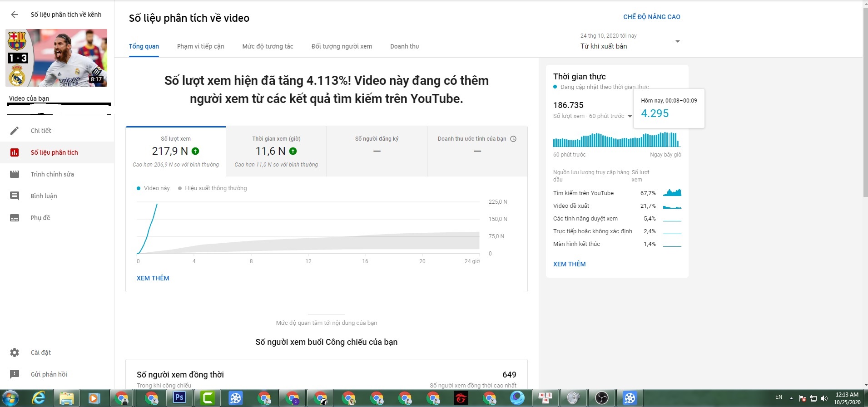Click Xem thêm in the realtime panel

569,264
